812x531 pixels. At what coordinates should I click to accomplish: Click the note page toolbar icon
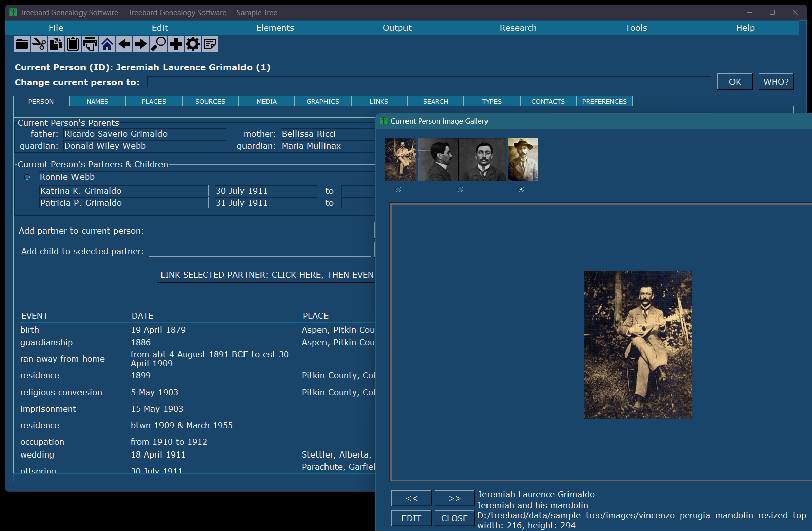point(210,44)
